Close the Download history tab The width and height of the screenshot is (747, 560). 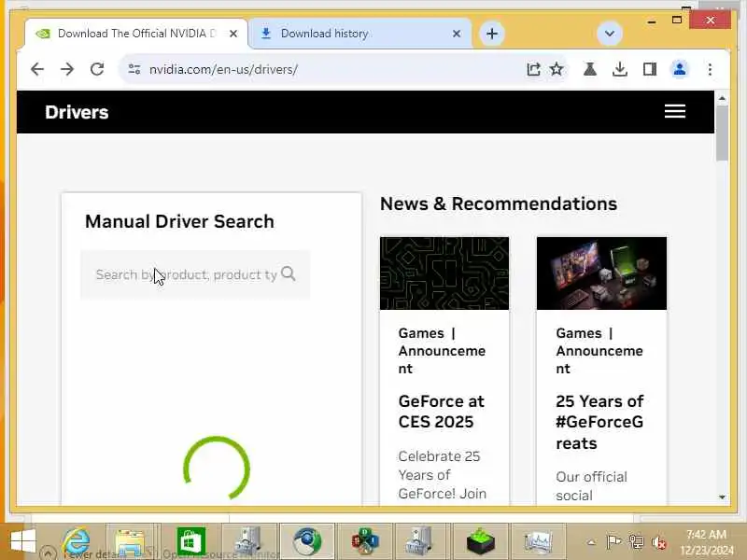pyautogui.click(x=457, y=34)
